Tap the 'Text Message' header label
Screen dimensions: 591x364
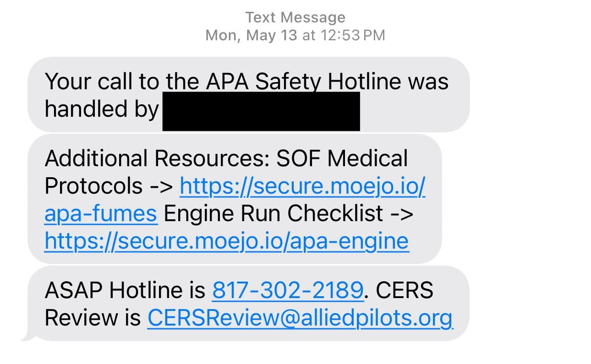click(295, 17)
